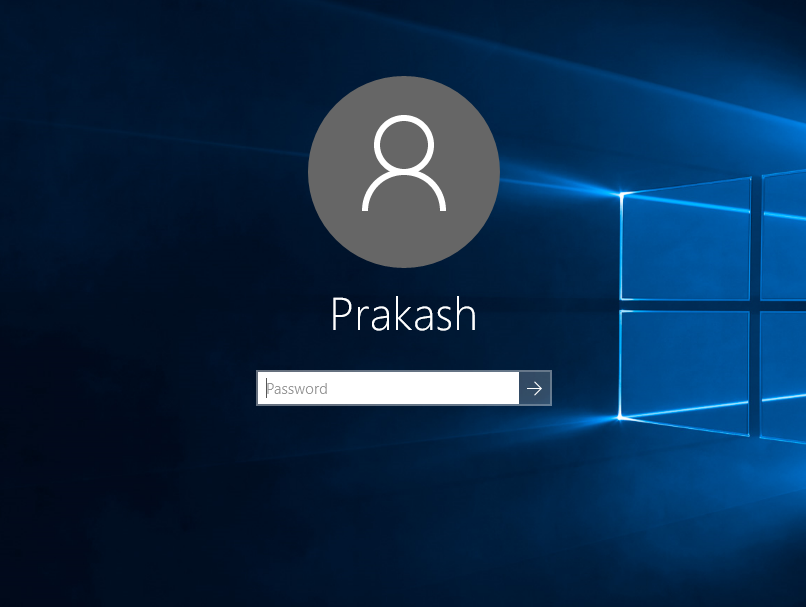The image size is (806, 607).
Task: Submit password with the arrow button
Action: coord(535,388)
